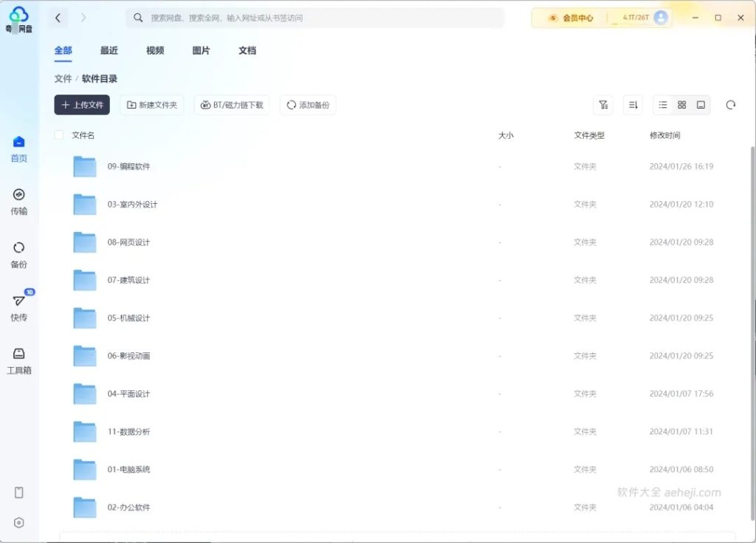Click the forward navigation arrow
The width and height of the screenshot is (756, 543).
pyautogui.click(x=83, y=17)
